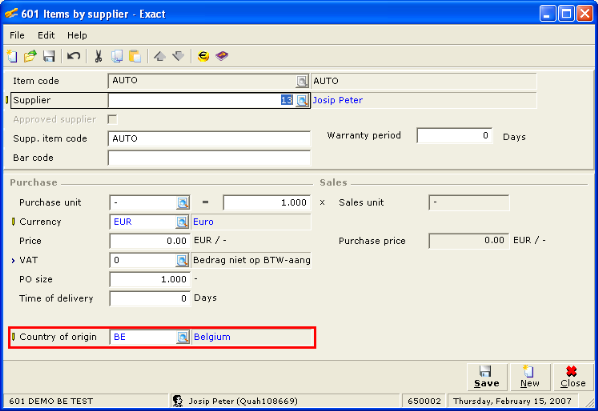Click the Save floppy disk toolbar icon
Screen dimensions: 598x411
click(49, 56)
